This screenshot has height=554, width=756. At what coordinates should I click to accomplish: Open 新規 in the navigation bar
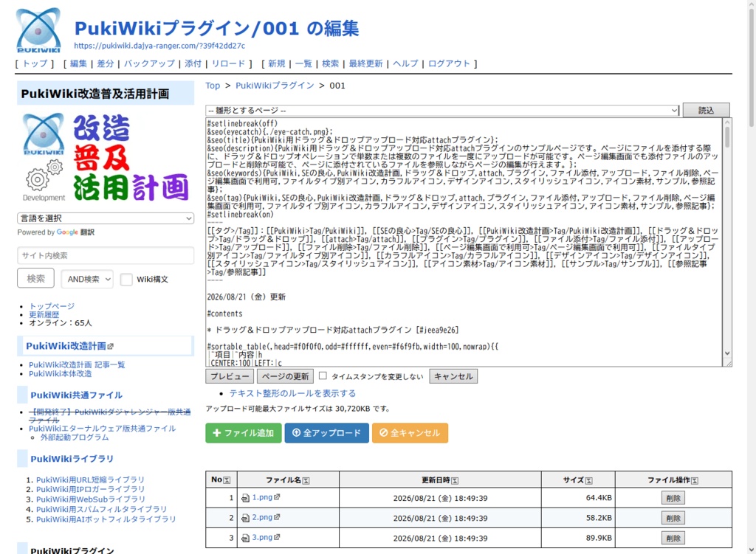pos(277,63)
